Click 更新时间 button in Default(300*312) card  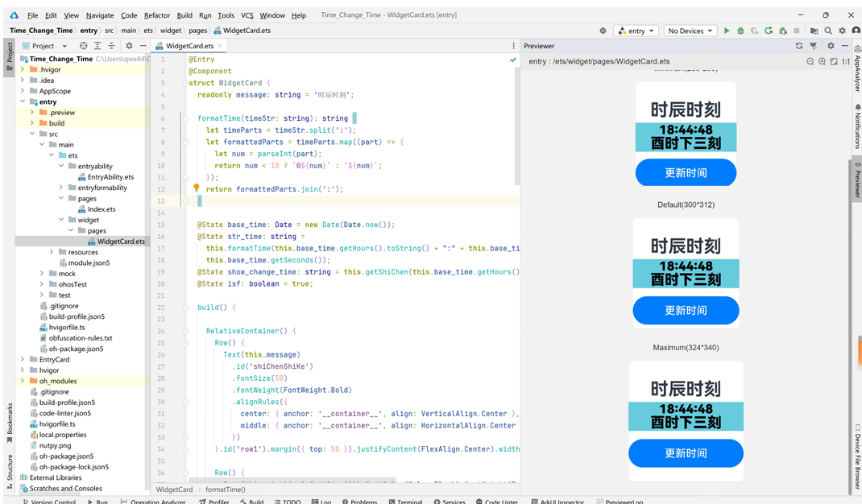686,310
